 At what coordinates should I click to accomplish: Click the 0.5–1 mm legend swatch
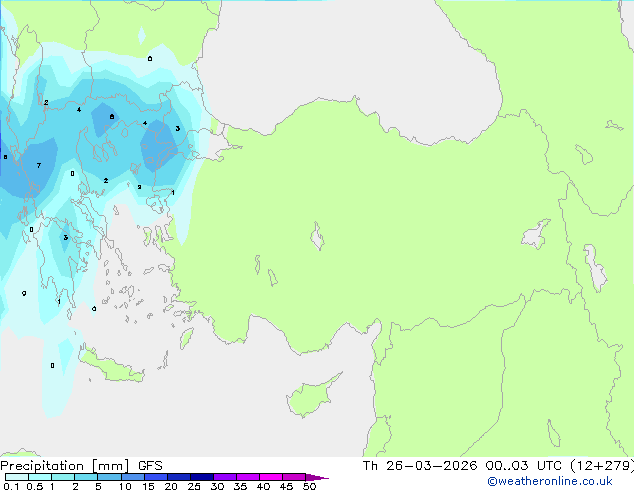(40, 477)
